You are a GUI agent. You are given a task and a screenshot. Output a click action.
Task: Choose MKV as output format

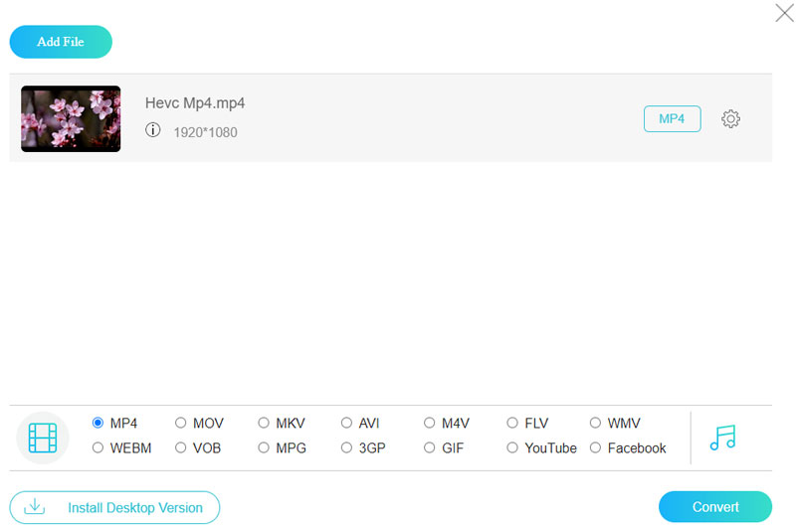click(x=264, y=423)
